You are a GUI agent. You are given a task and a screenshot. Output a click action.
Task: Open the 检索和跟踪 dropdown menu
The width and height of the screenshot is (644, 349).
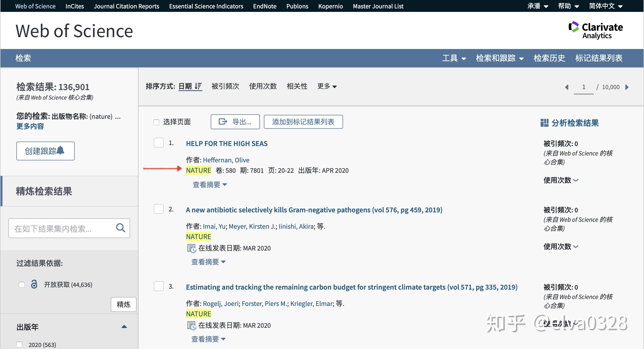click(x=500, y=58)
